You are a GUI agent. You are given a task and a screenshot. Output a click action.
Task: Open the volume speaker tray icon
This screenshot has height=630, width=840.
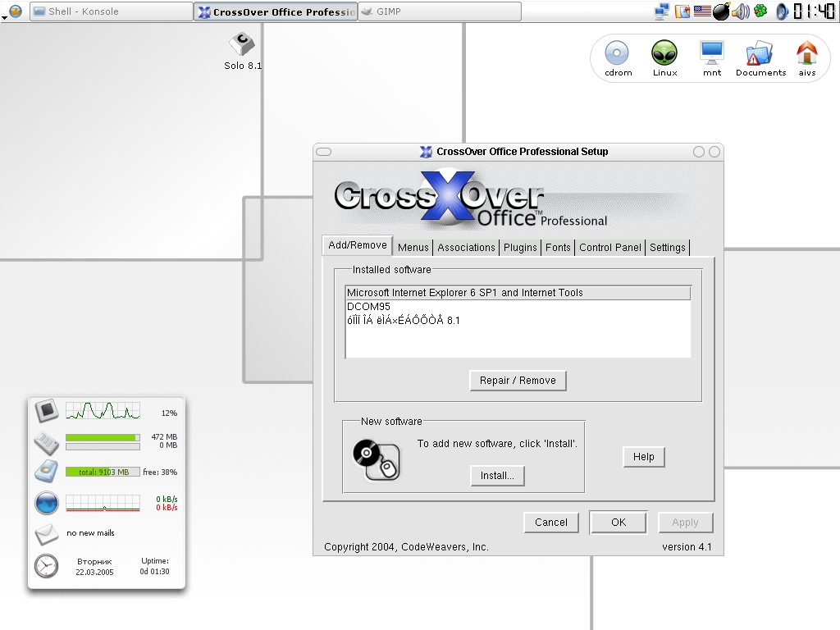(x=741, y=11)
